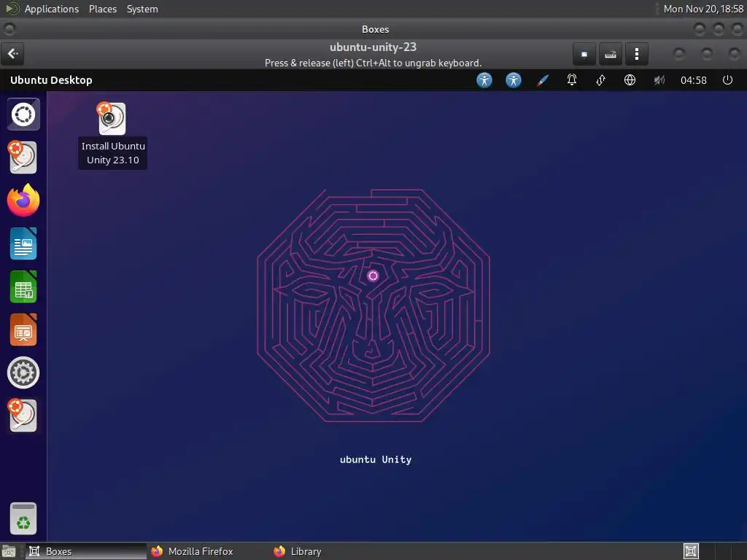
Task: Open the network arrows indicator
Action: [x=601, y=80]
